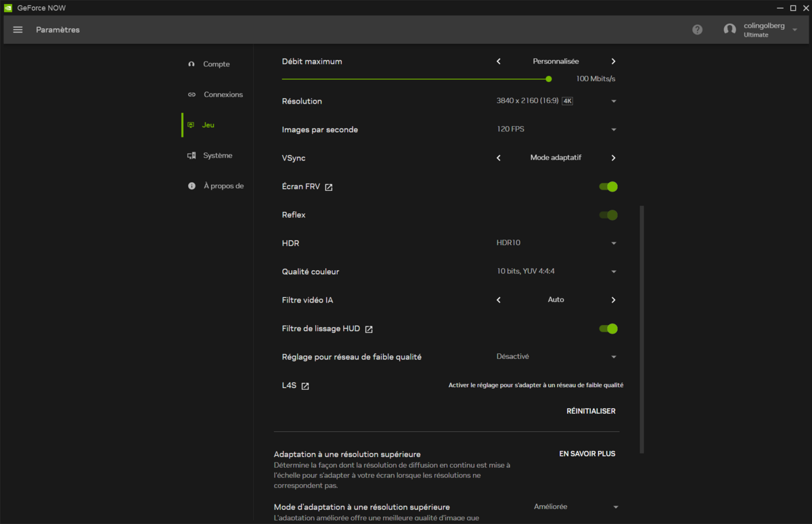
Task: Open the hamburger navigation menu
Action: 18,30
